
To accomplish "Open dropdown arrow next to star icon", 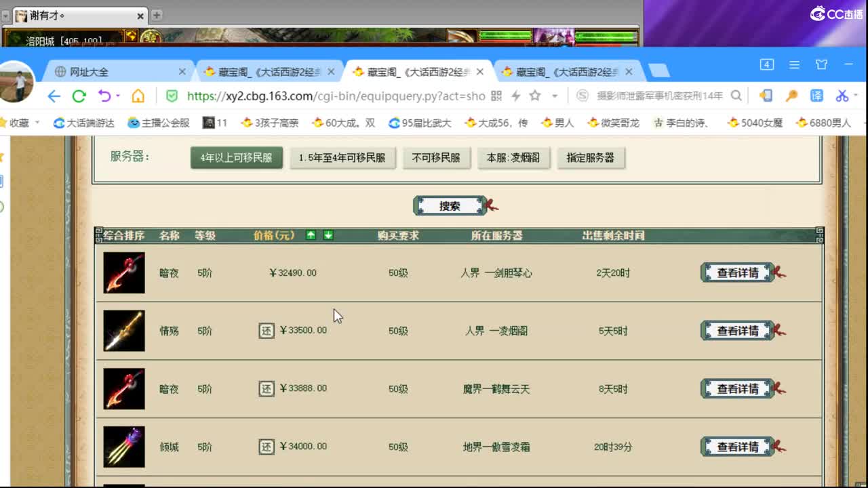I will coord(555,96).
